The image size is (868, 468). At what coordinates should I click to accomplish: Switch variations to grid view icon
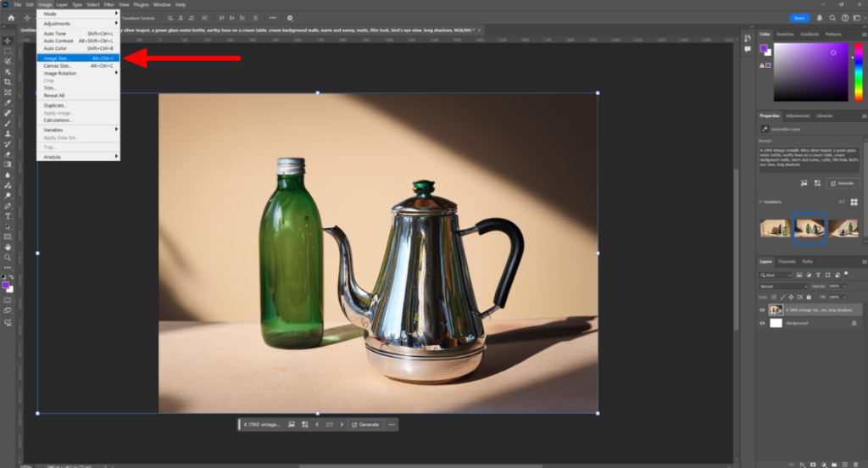click(x=854, y=202)
